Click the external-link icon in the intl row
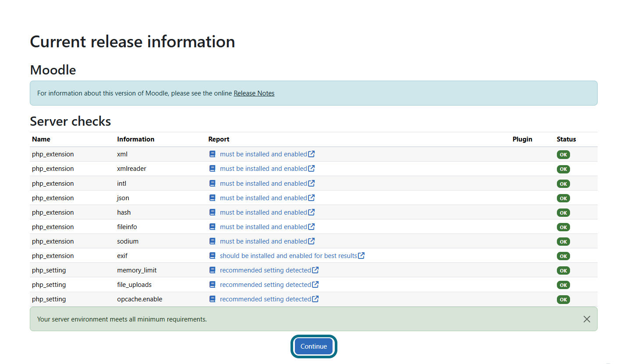Image resolution: width=627 pixels, height=364 pixels. click(312, 183)
